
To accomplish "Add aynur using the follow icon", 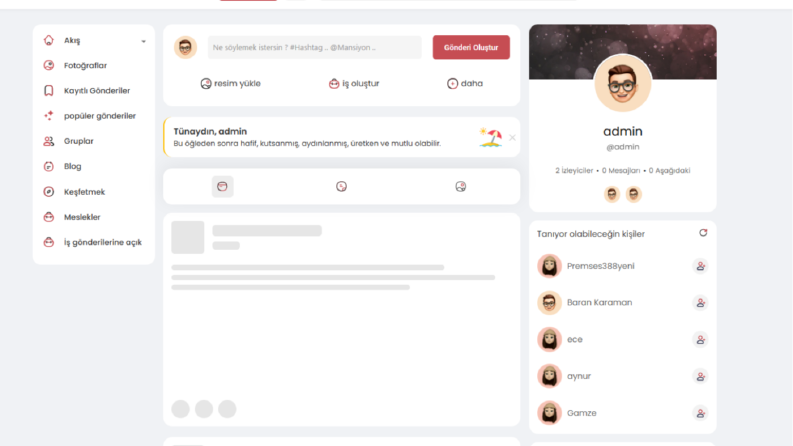I will click(x=700, y=377).
